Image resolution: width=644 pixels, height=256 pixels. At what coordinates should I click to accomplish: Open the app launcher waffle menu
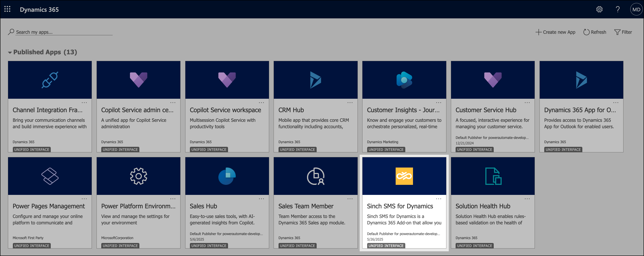[7, 9]
